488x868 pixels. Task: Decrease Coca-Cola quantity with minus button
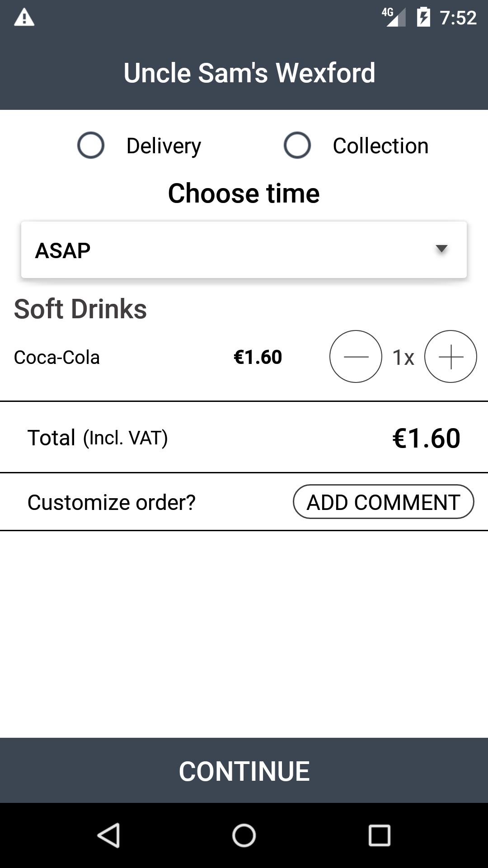(356, 357)
